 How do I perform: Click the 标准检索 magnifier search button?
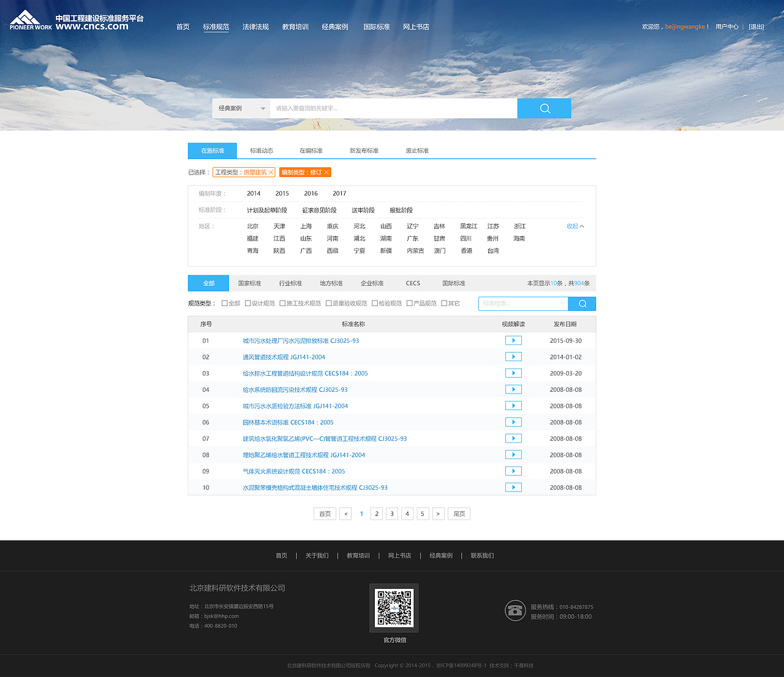(582, 304)
